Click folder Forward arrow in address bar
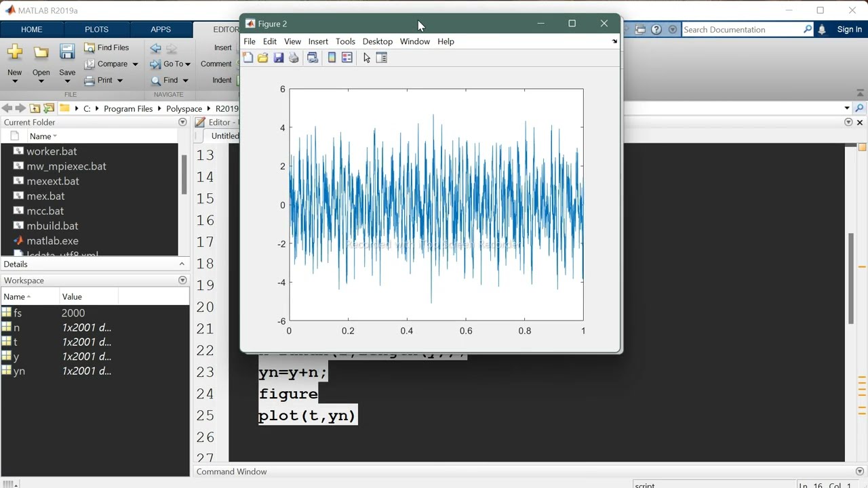868x488 pixels. (20, 108)
